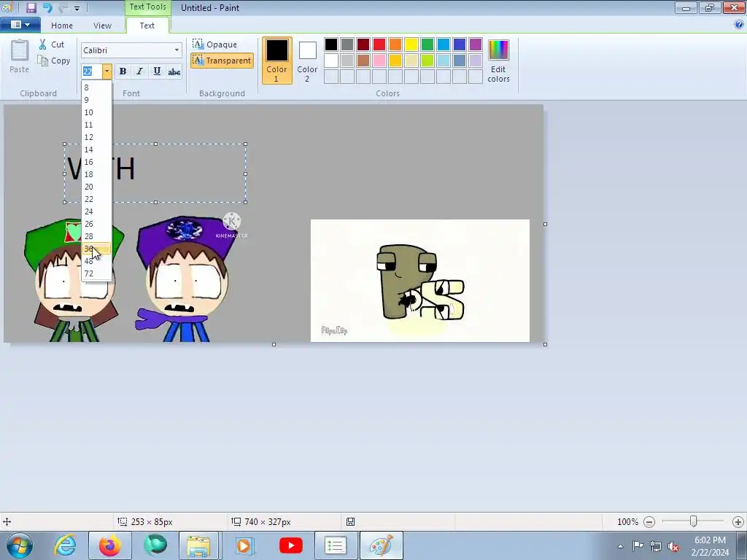Viewport: 747px width, 560px height.
Task: Cut the selected text
Action: click(x=52, y=44)
